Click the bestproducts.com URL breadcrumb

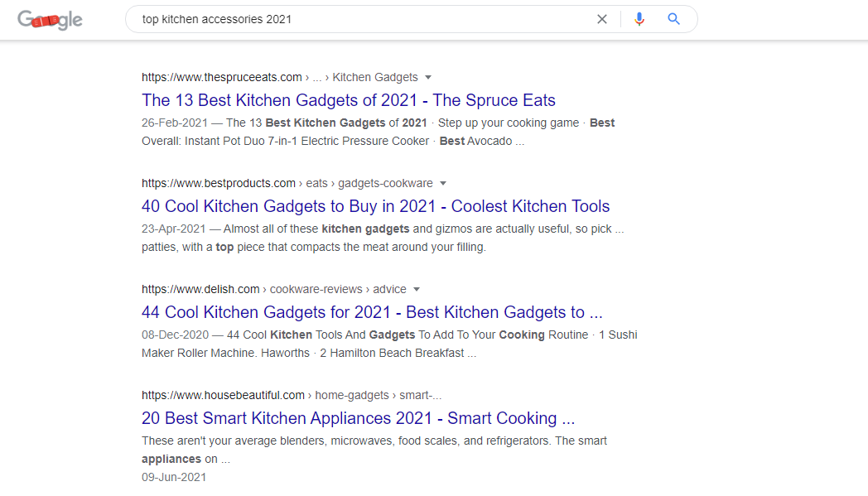287,183
